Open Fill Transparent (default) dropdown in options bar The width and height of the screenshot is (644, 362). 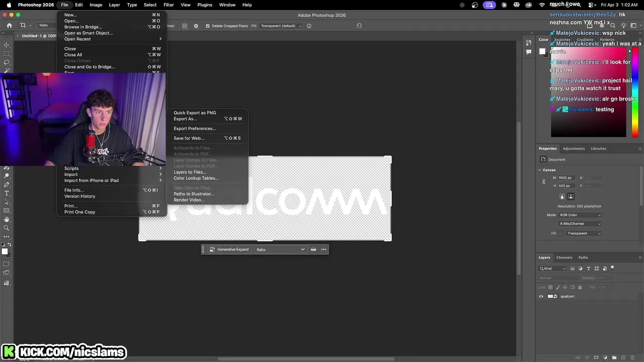pos(281,26)
